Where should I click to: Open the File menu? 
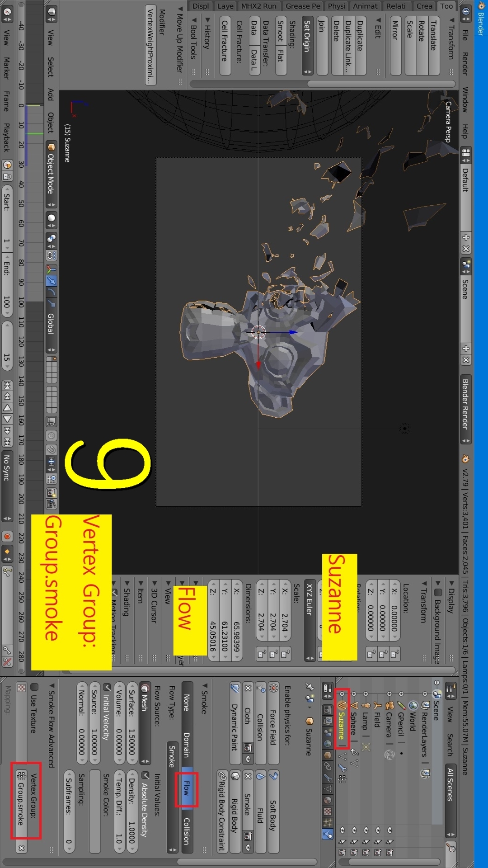point(465,35)
